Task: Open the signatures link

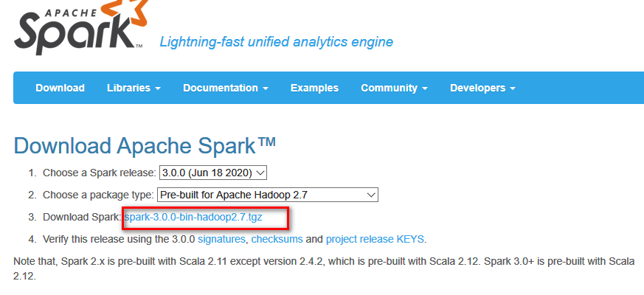Action: click(x=221, y=239)
